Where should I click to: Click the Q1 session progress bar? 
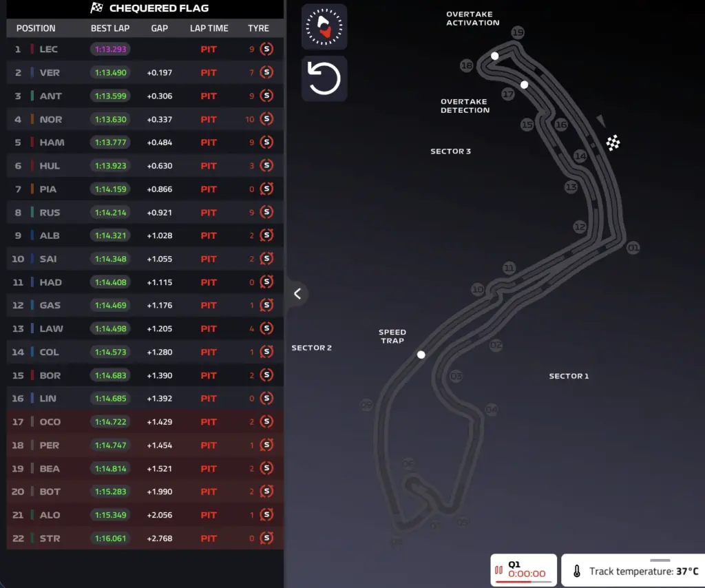pyautogui.click(x=523, y=582)
